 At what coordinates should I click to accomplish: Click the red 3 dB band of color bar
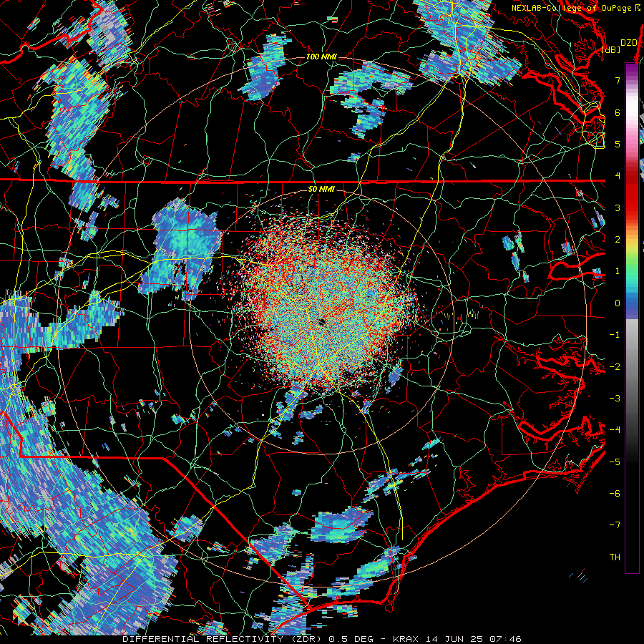pyautogui.click(x=632, y=201)
